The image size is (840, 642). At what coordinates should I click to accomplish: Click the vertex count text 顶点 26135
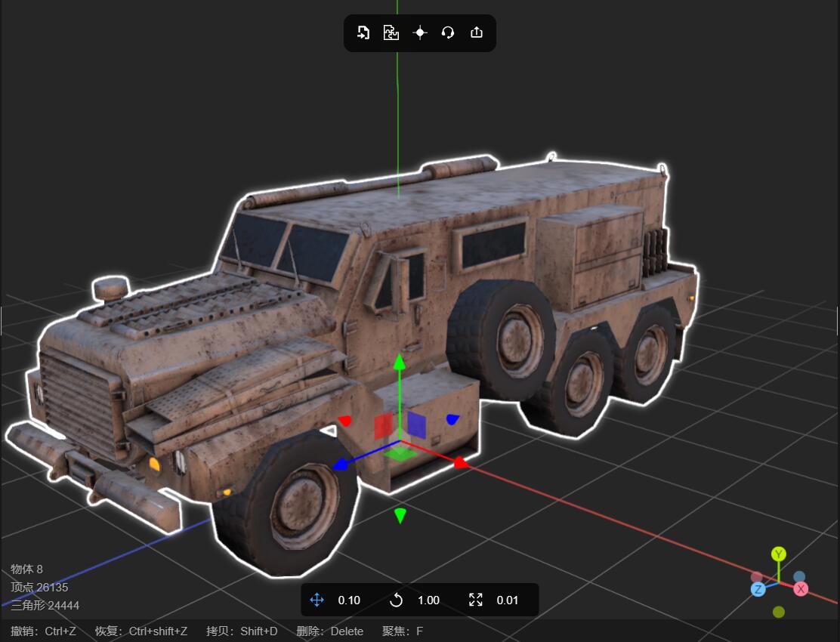[x=39, y=588]
